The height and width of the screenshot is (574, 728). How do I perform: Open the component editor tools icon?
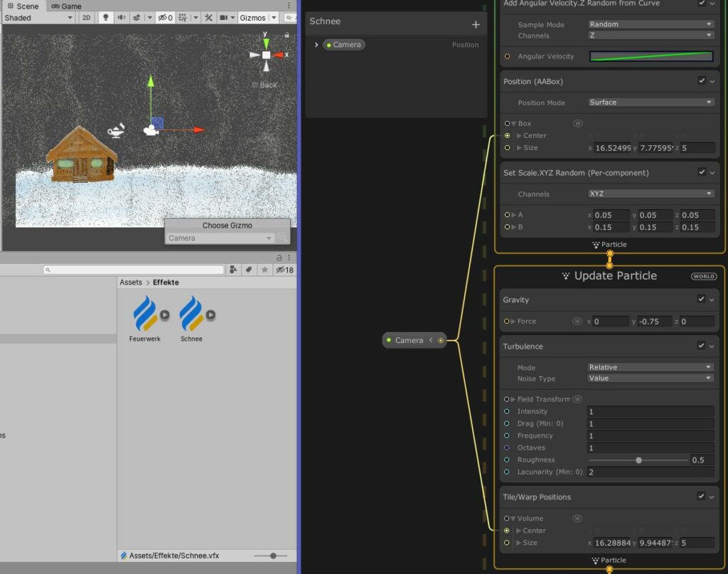click(208, 18)
